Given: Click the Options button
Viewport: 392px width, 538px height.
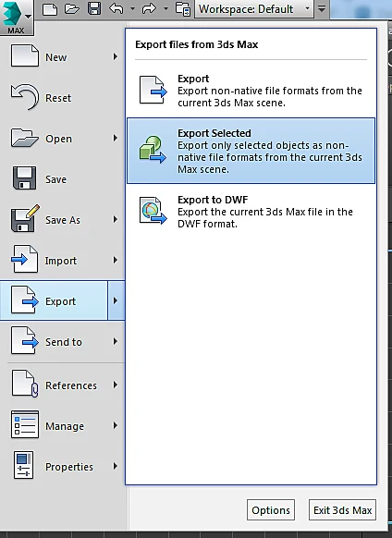Looking at the screenshot, I should click(271, 510).
